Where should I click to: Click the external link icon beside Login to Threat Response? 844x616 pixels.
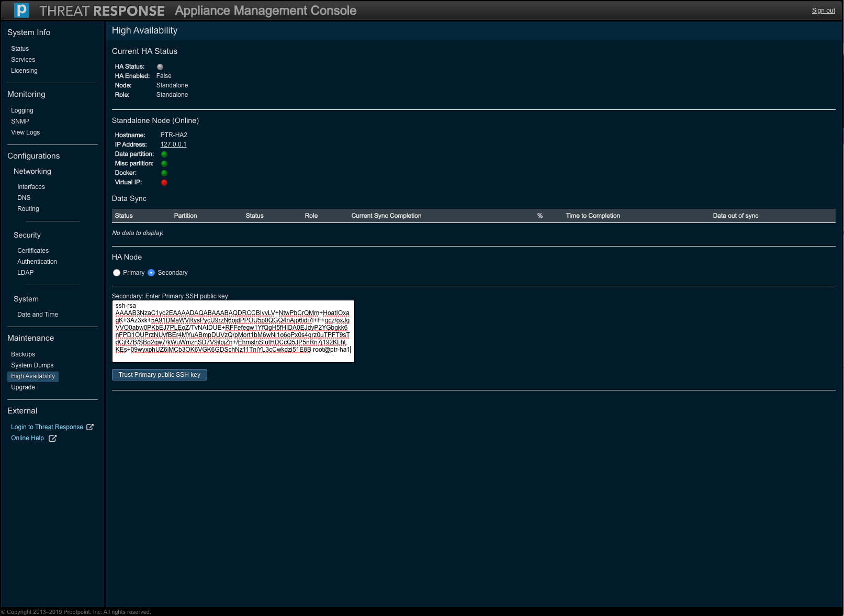90,427
